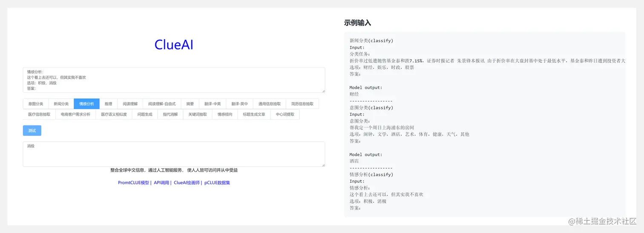
Task: Open the 阅读理解 tab
Action: pyautogui.click(x=130, y=104)
